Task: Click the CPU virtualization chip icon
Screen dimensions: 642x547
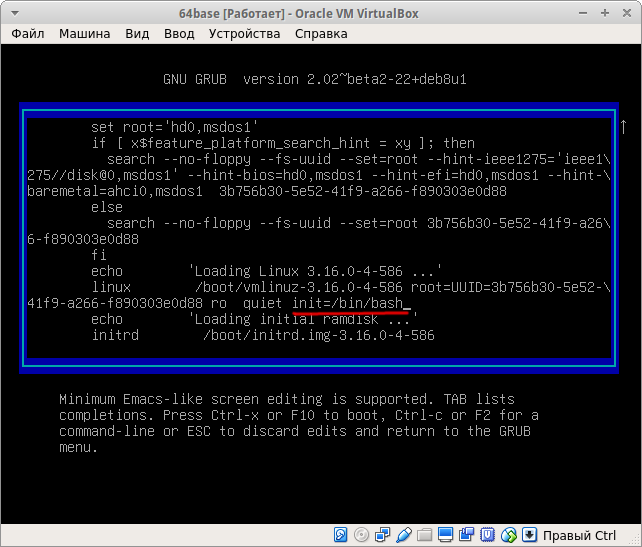Action: pyautogui.click(x=487, y=535)
